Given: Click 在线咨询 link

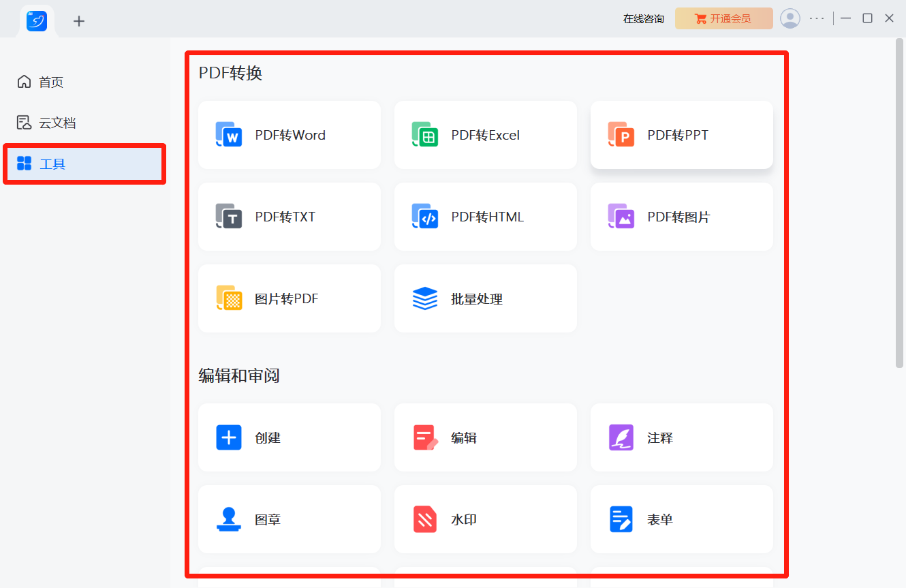Looking at the screenshot, I should tap(644, 18).
